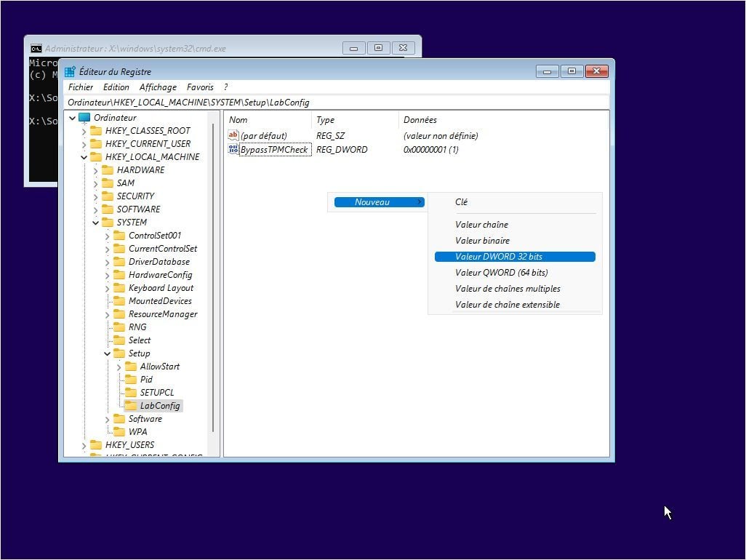Click the DWORD icon beside BypassTPMCheck
The width and height of the screenshot is (746, 560).
tap(233, 149)
